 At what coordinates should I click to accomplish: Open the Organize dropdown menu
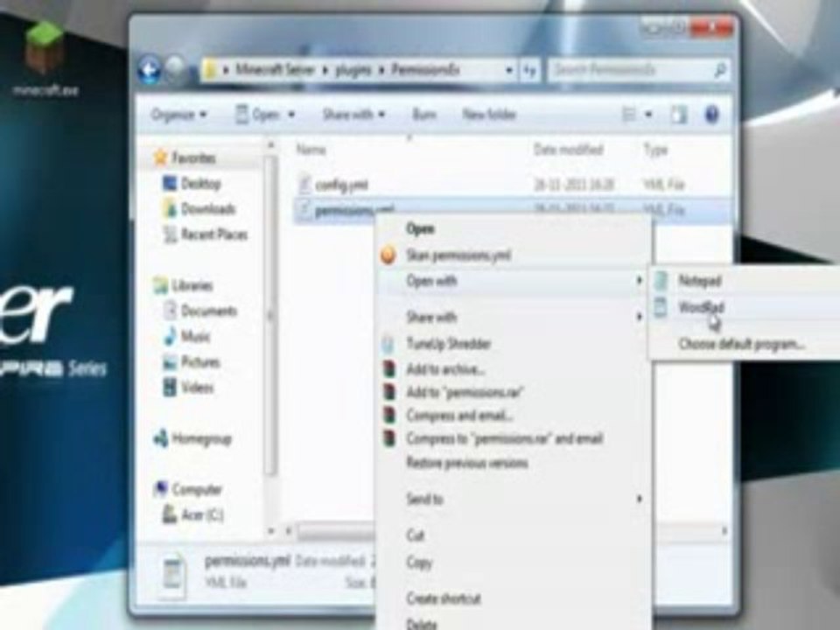point(178,115)
